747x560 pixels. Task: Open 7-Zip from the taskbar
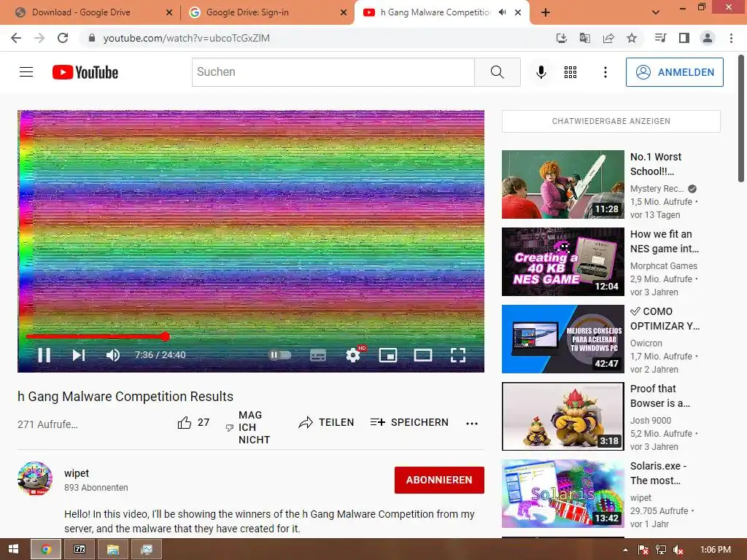tap(80, 550)
